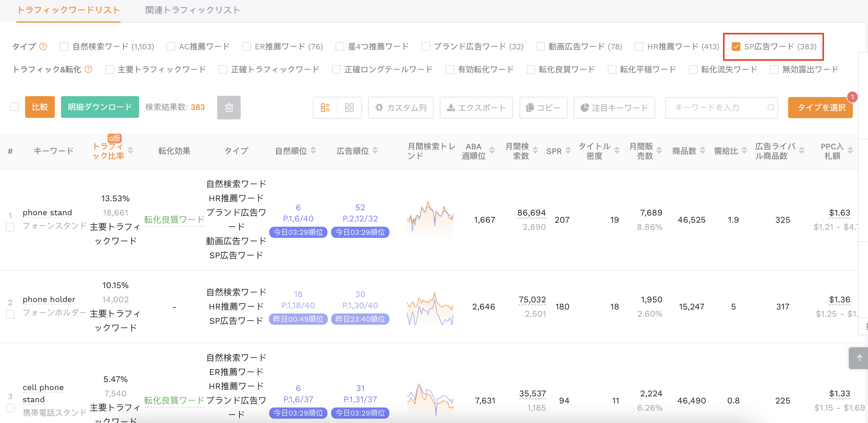The image size is (868, 423).
Task: Sort by 自然順位 column
Action: point(313,150)
